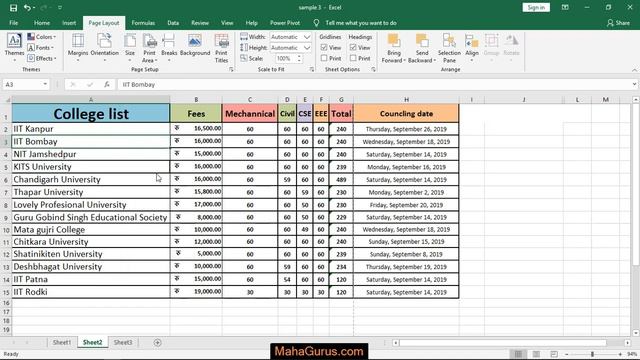Open Print Titles settings

(x=221, y=48)
